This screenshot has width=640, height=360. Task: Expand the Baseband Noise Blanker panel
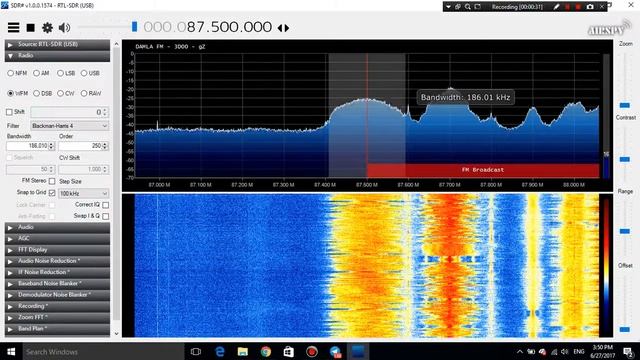(58, 283)
